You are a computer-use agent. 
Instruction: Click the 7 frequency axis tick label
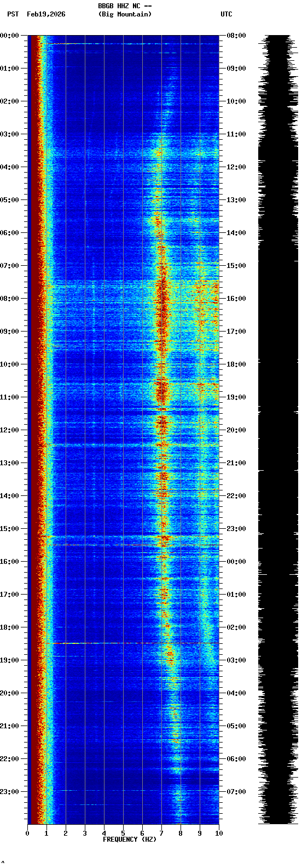click(x=161, y=833)
